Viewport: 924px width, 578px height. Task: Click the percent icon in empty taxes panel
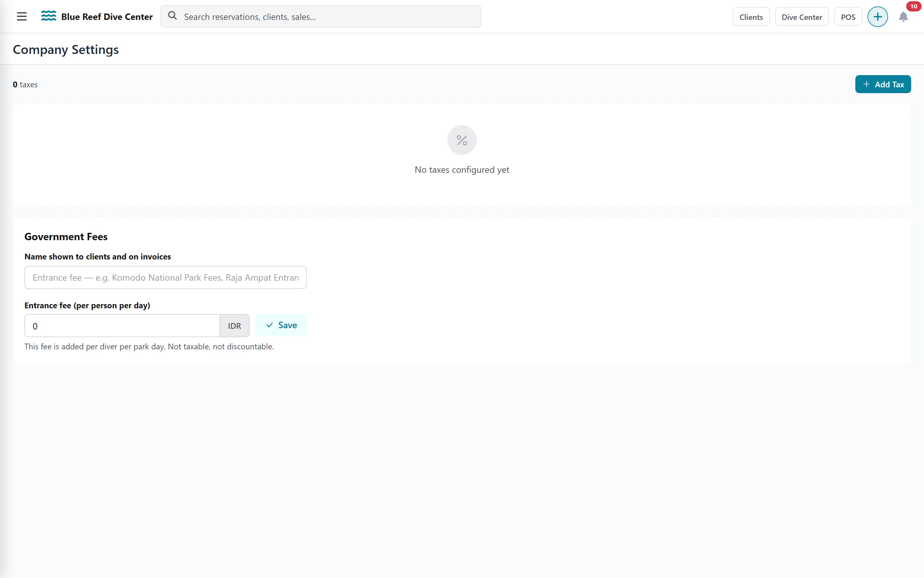click(x=462, y=140)
